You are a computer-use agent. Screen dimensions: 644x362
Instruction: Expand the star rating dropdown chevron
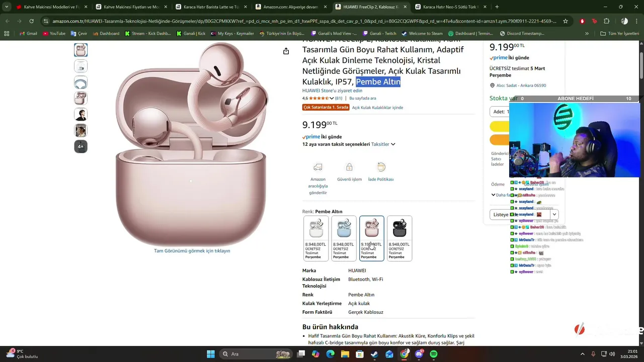[x=332, y=98]
